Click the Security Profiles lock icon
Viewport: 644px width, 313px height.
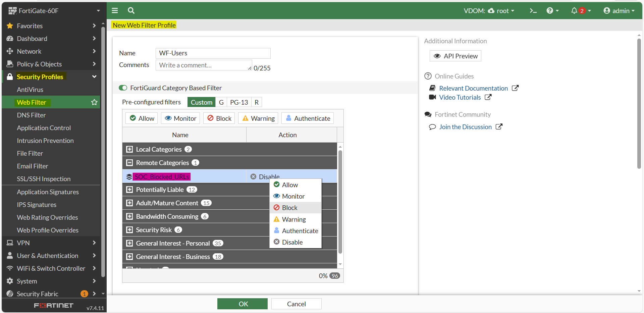click(10, 77)
